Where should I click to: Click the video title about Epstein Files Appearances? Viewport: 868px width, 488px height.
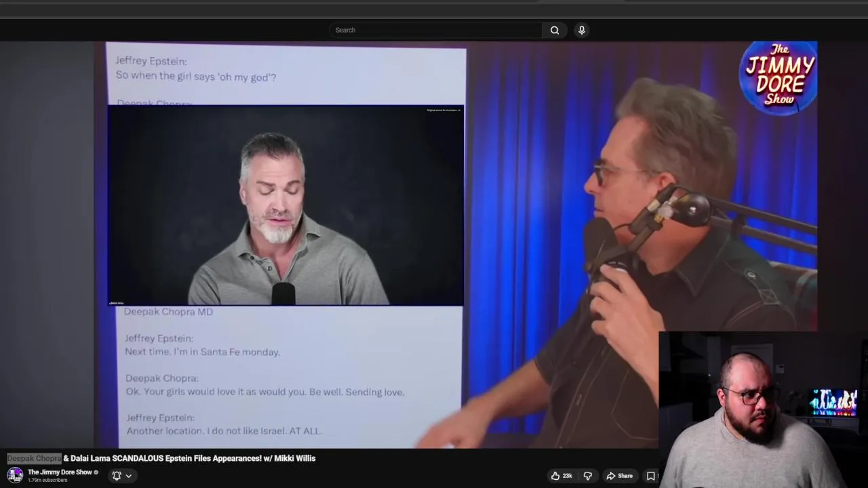point(161,458)
